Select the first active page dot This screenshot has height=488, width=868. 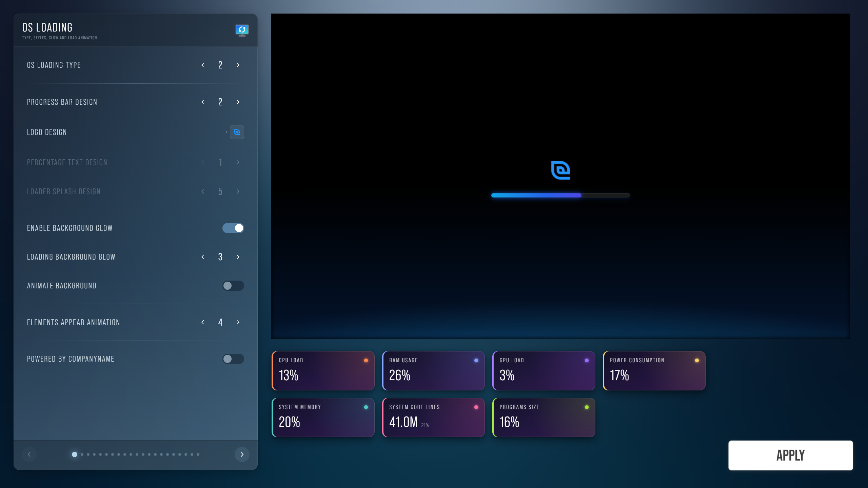(x=75, y=454)
